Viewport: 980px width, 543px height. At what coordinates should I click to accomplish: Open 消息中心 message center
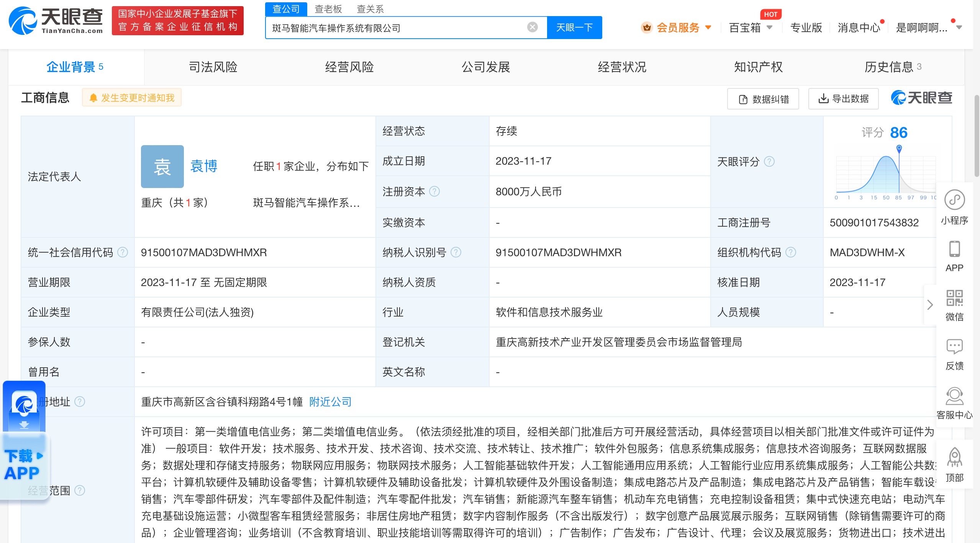(x=859, y=28)
